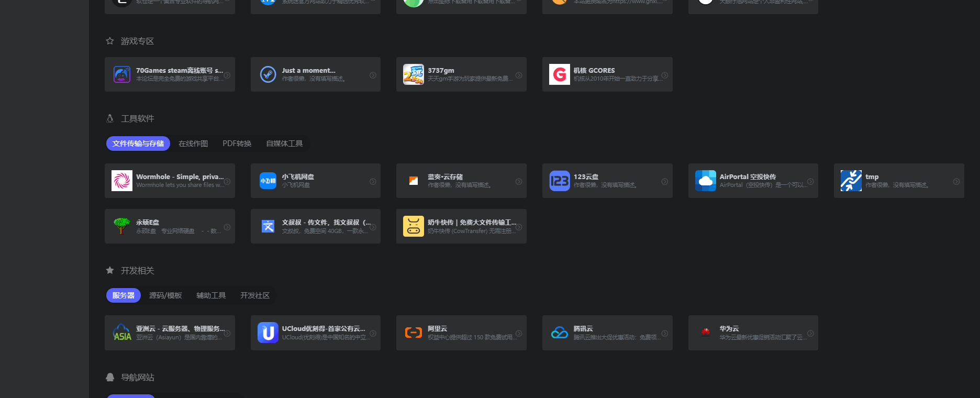Click the star icon beside 游戏专区
This screenshot has width=980, height=398.
(110, 41)
